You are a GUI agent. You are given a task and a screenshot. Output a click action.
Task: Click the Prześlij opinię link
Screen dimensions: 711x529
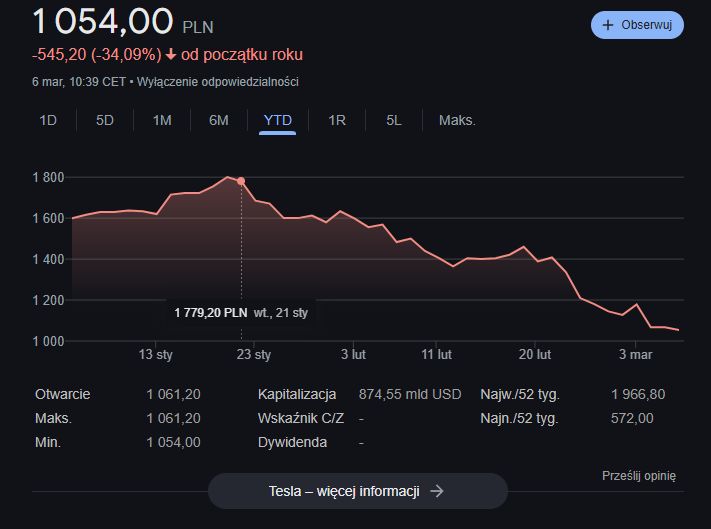point(639,476)
